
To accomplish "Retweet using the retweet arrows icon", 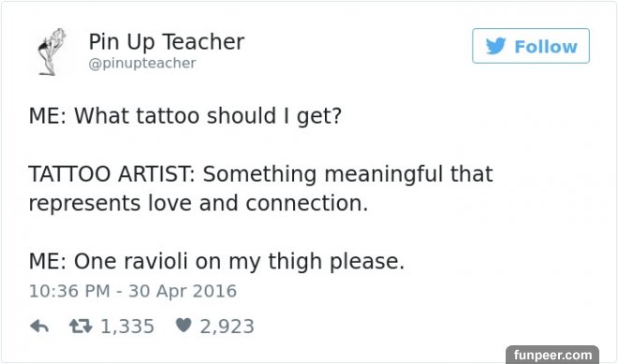I will pos(81,326).
